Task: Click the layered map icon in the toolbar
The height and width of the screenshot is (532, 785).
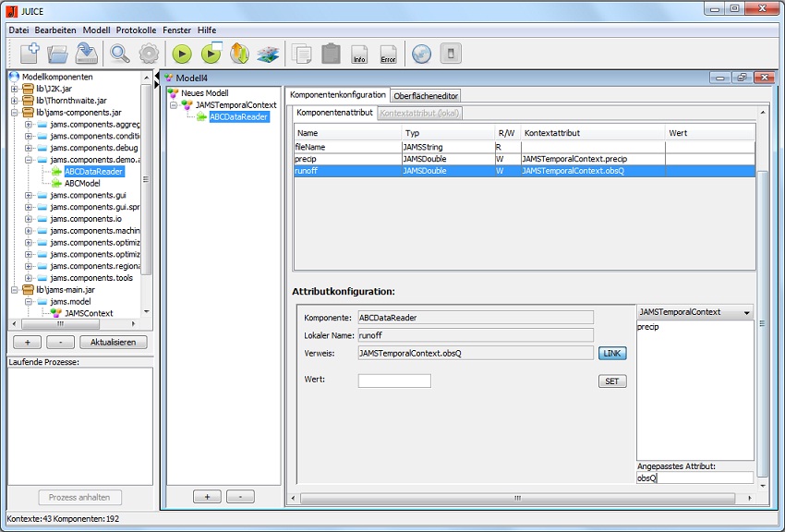Action: [268, 54]
